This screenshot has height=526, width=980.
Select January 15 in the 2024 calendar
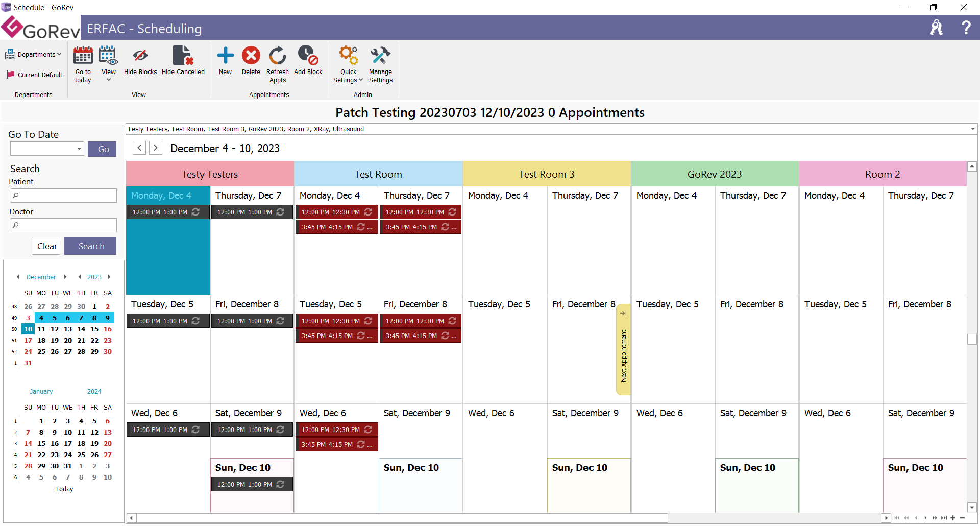point(41,443)
